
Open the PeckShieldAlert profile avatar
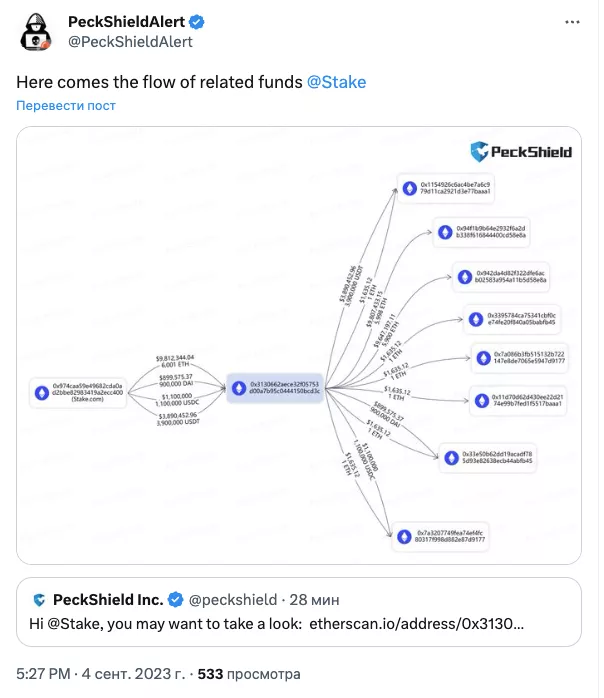pyautogui.click(x=39, y=33)
